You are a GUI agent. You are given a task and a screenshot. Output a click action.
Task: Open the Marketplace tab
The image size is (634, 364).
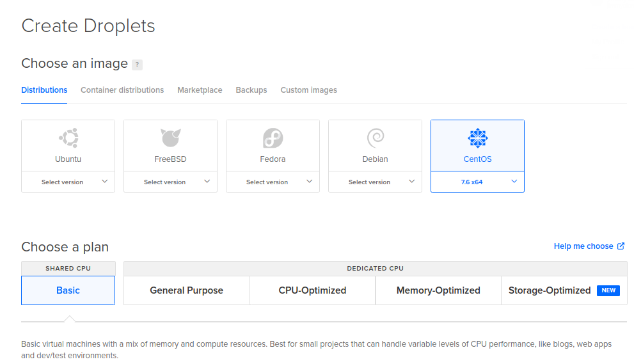200,90
